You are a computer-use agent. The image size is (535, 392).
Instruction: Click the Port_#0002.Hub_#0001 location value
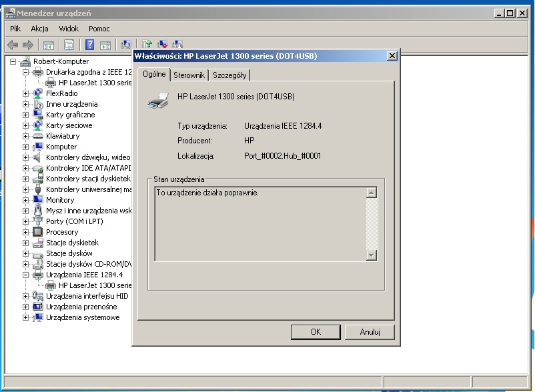point(283,156)
